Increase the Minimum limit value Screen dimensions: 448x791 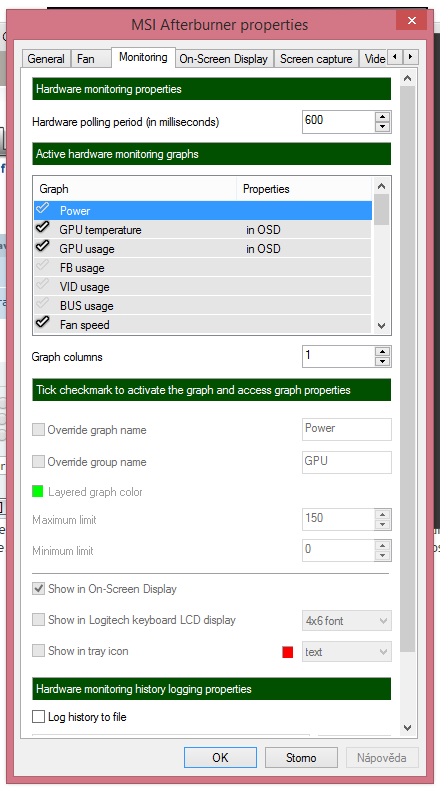(383, 545)
